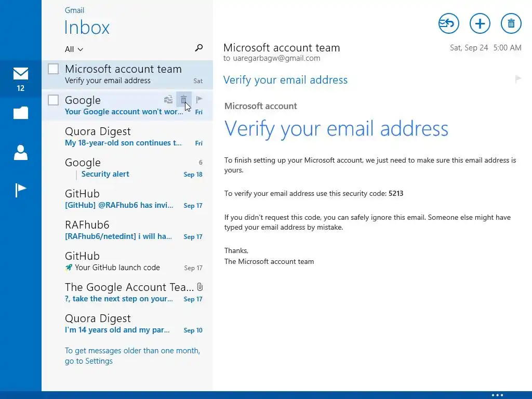532x399 pixels.
Task: Search the inbox with magnifier icon
Action: coord(199,48)
